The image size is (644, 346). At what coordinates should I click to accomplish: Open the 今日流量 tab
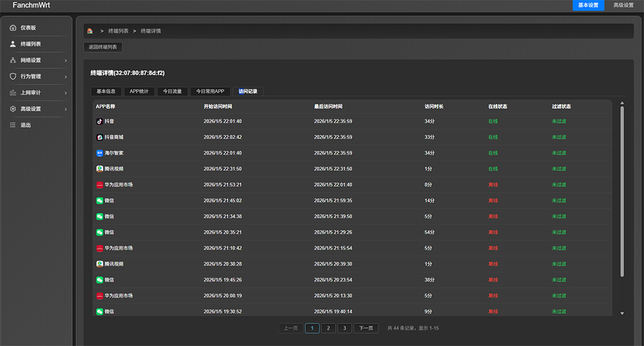[173, 91]
